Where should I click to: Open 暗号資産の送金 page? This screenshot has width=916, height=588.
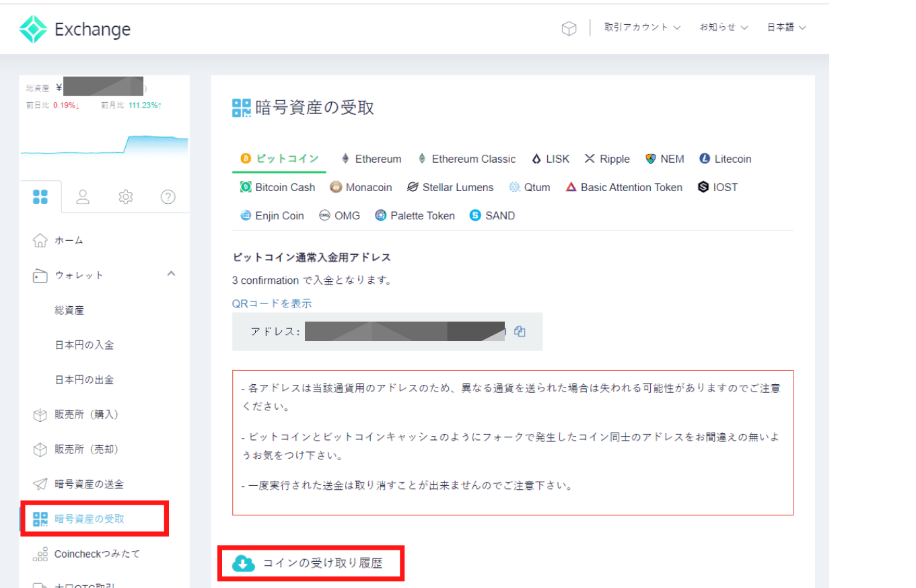coord(89,484)
